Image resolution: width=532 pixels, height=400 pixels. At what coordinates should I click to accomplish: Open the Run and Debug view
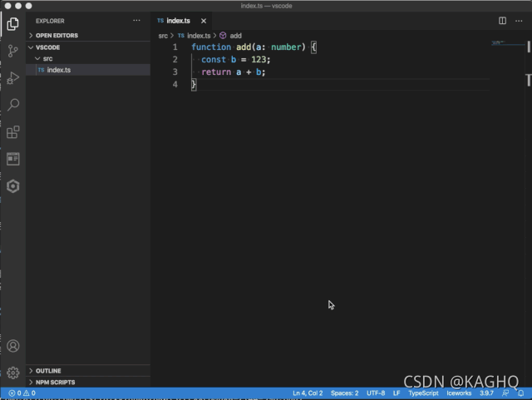pyautogui.click(x=13, y=78)
